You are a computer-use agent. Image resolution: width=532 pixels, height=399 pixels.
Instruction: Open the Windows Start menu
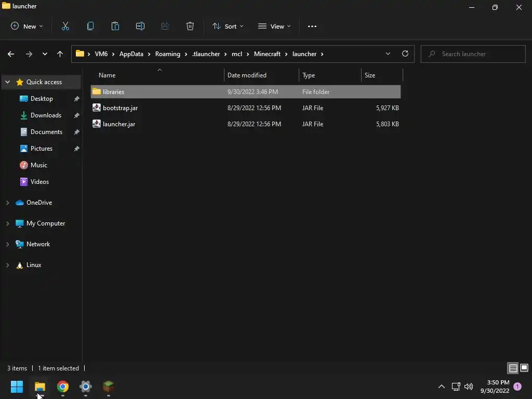pos(17,387)
